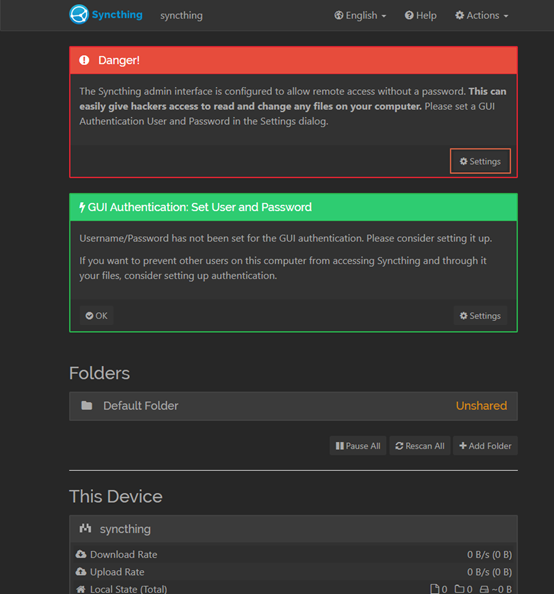Click the Local State home icon
This screenshot has height=594, width=554.
pos(81,589)
